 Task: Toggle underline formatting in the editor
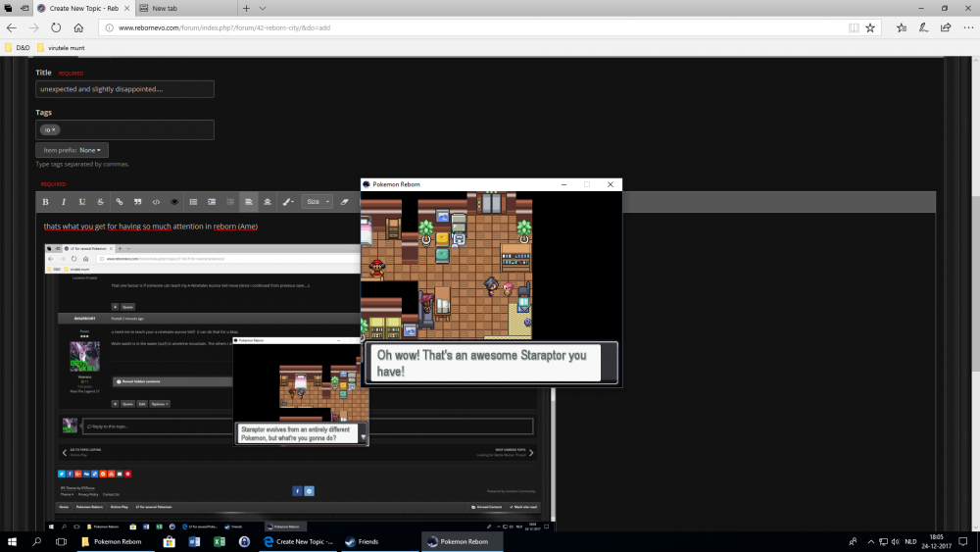82,202
